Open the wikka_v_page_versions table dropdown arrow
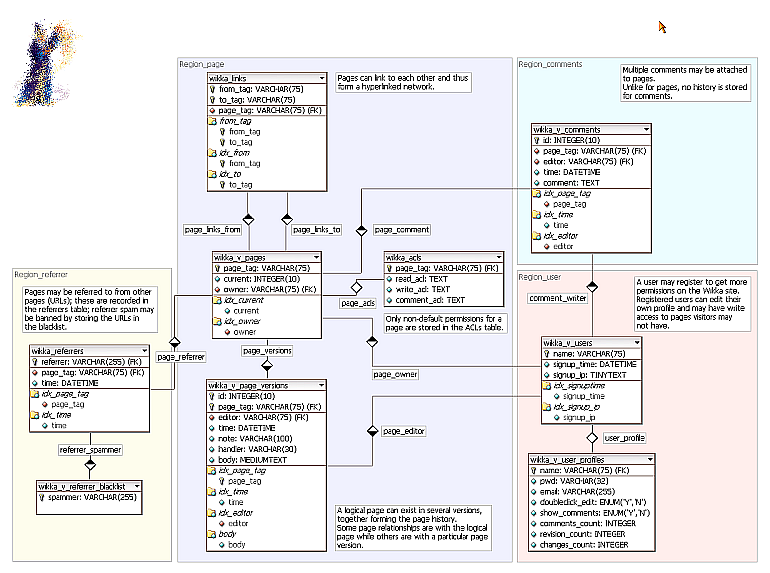The height and width of the screenshot is (573, 770). pyautogui.click(x=321, y=385)
